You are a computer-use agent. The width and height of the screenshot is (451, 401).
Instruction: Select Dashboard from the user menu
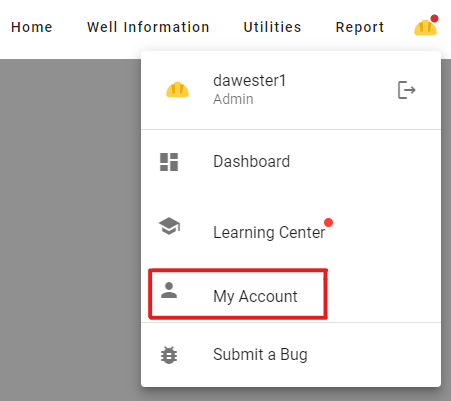tap(291, 162)
